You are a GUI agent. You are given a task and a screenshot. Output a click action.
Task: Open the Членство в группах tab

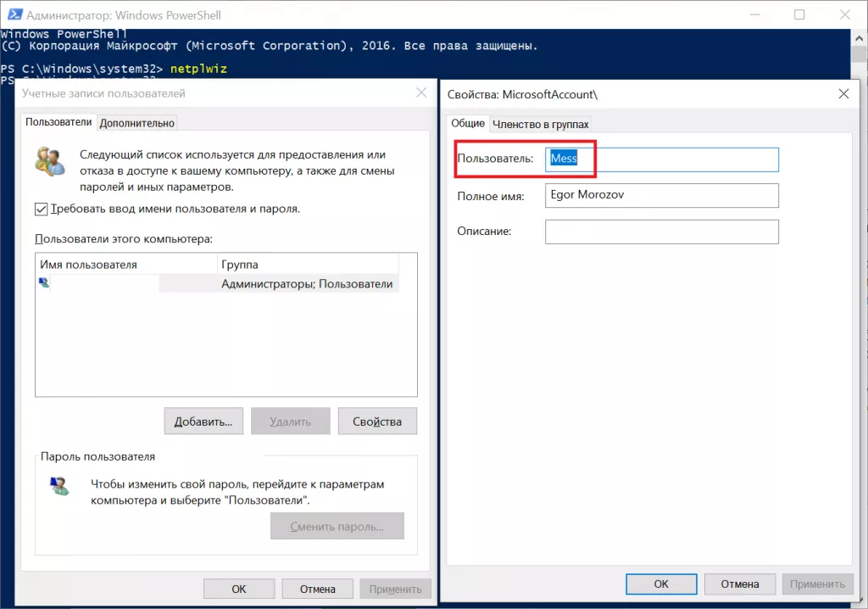click(540, 124)
